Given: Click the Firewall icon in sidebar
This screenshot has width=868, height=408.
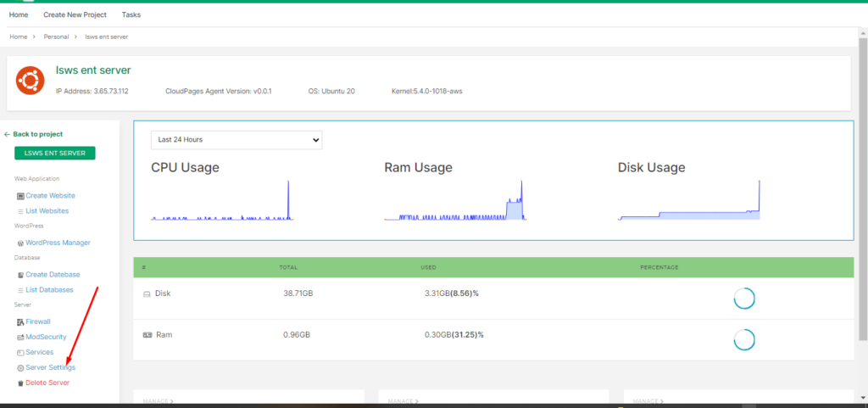Looking at the screenshot, I should (x=20, y=322).
